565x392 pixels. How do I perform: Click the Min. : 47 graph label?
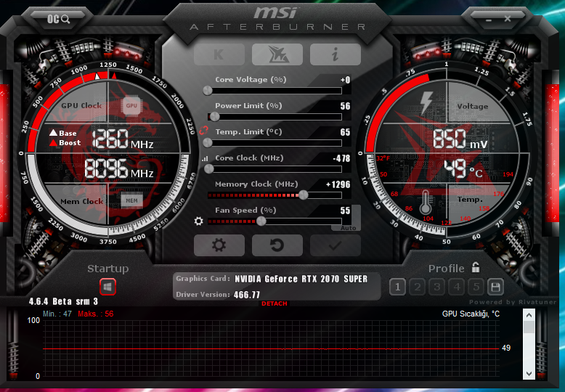coord(57,314)
